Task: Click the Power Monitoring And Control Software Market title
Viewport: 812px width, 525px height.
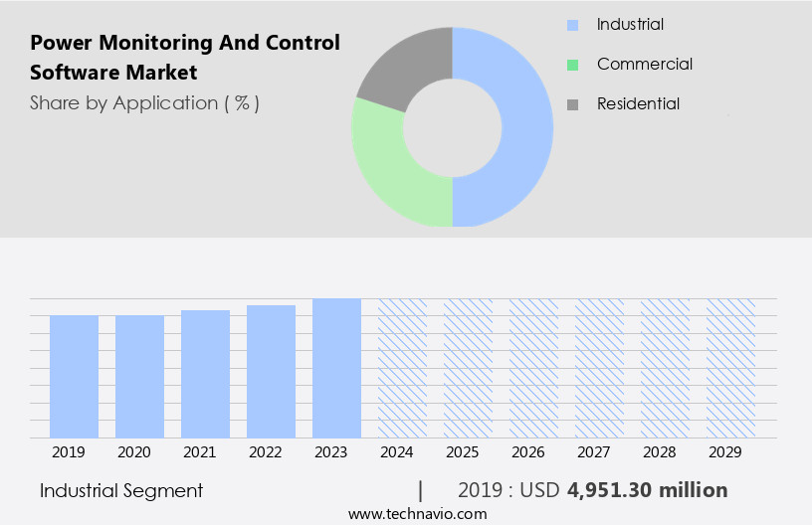Action: (x=184, y=57)
